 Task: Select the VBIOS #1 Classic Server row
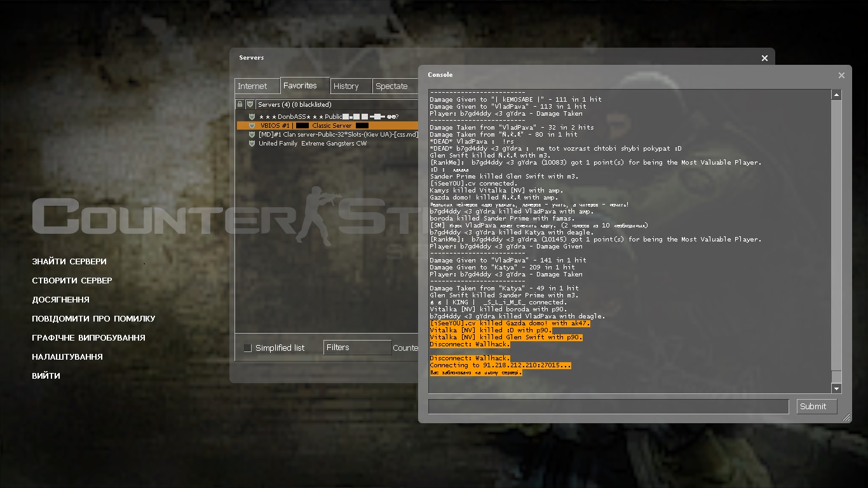(327, 126)
